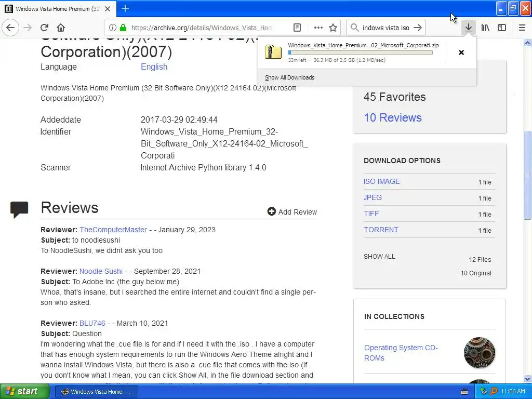Download the ISO IMAGE option
The image size is (532, 399).
pos(382,181)
